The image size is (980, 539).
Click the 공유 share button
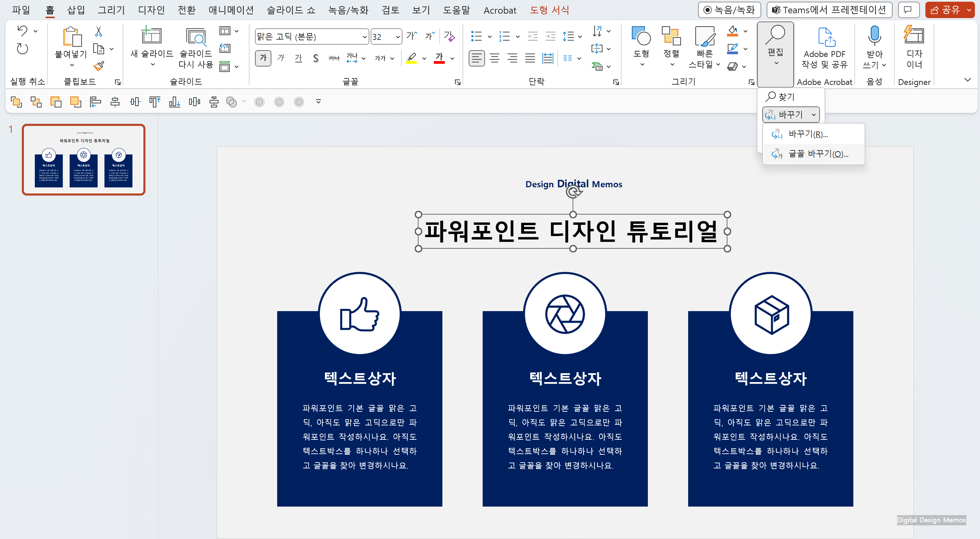pyautogui.click(x=946, y=10)
